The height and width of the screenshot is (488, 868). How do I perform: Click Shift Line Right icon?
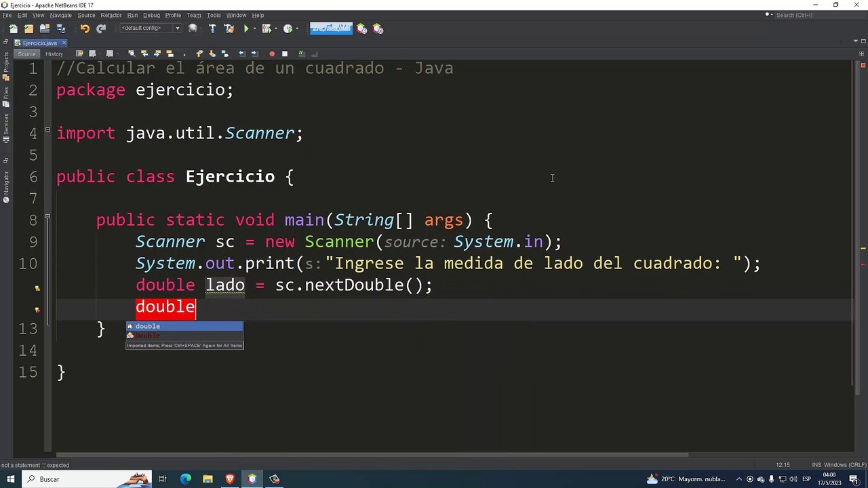click(255, 54)
